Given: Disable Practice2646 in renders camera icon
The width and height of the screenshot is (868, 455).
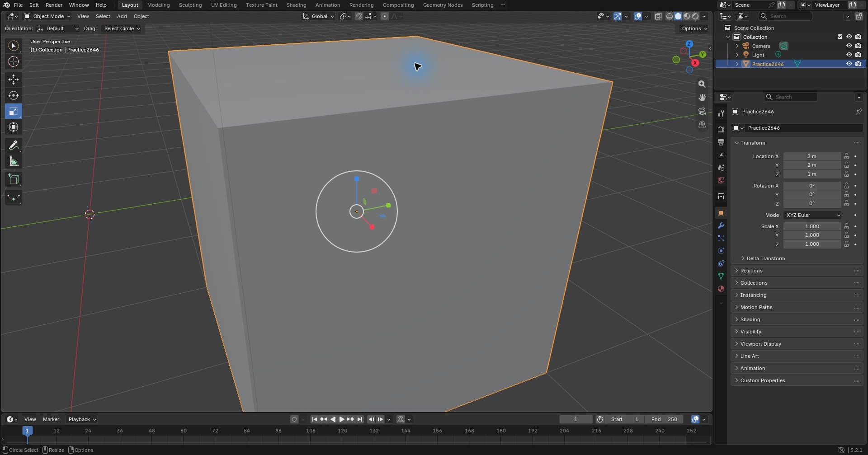Looking at the screenshot, I should tap(859, 64).
